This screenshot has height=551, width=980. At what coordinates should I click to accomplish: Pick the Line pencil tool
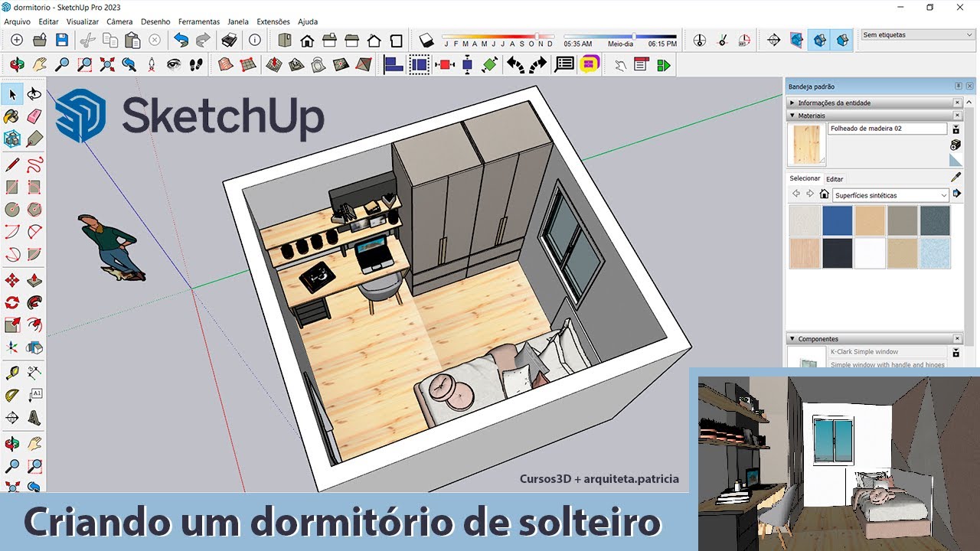(x=11, y=164)
